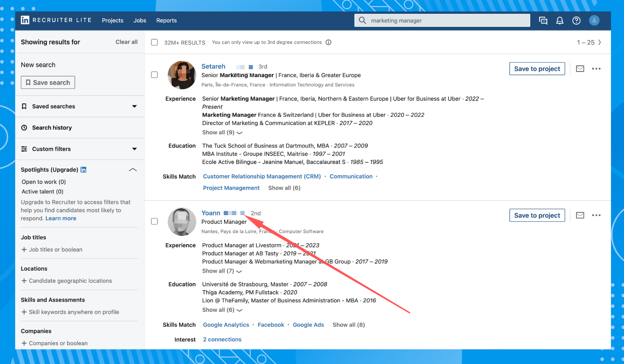The image size is (624, 364).
Task: Open the notifications bell
Action: pyautogui.click(x=560, y=20)
